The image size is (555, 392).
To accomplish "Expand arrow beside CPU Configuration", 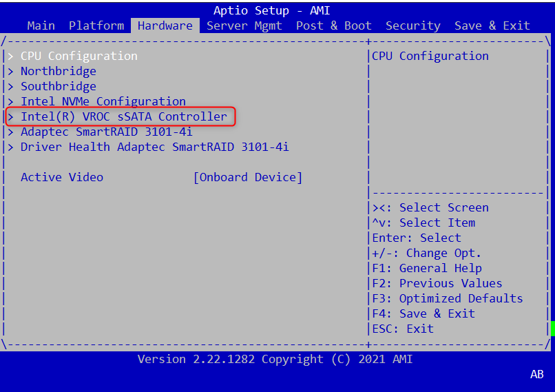I will point(10,56).
